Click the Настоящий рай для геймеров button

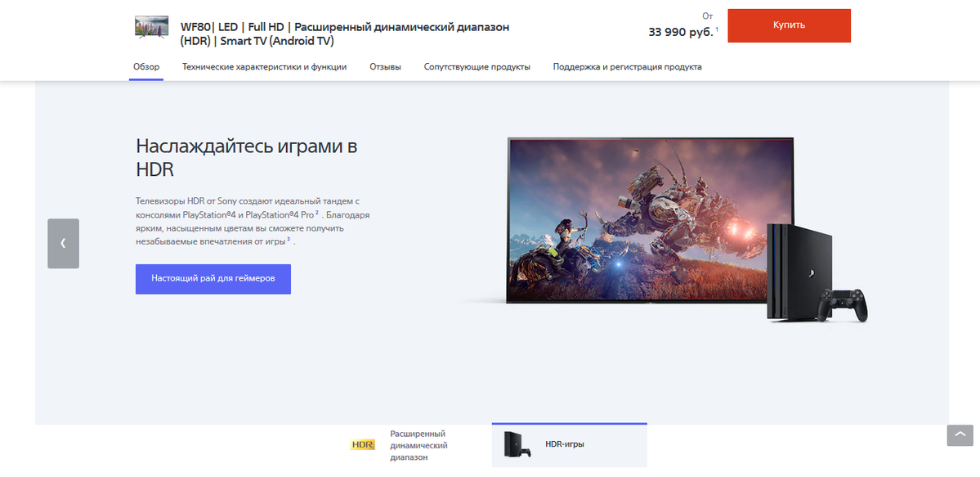coord(213,278)
